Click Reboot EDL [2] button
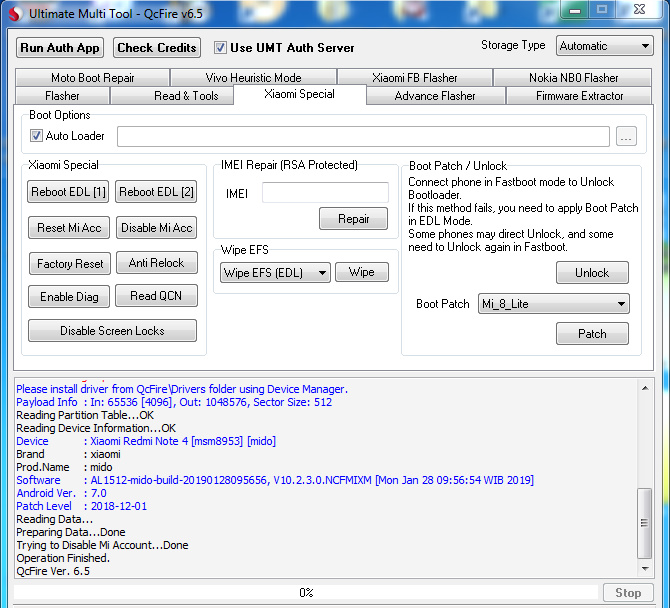This screenshot has height=608, width=670. tap(156, 192)
